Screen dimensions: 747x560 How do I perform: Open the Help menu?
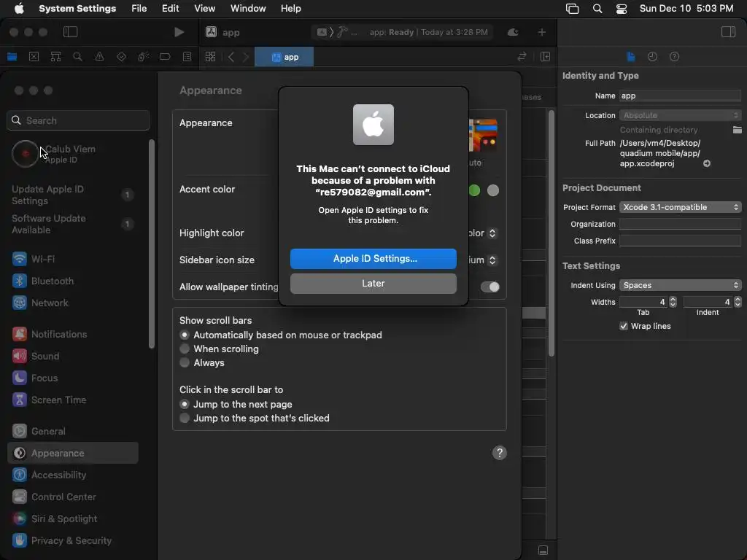pos(290,9)
